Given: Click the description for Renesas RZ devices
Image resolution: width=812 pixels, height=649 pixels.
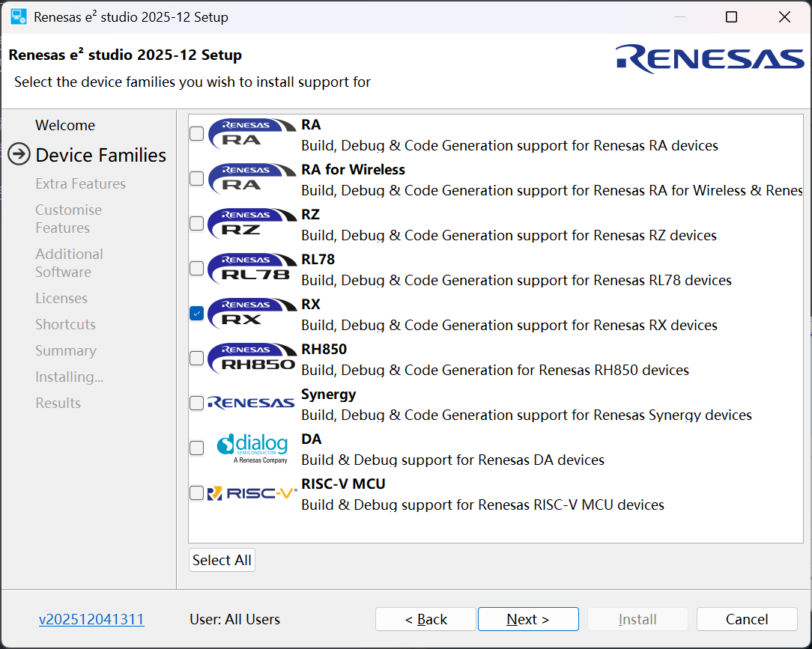Looking at the screenshot, I should click(x=509, y=236).
